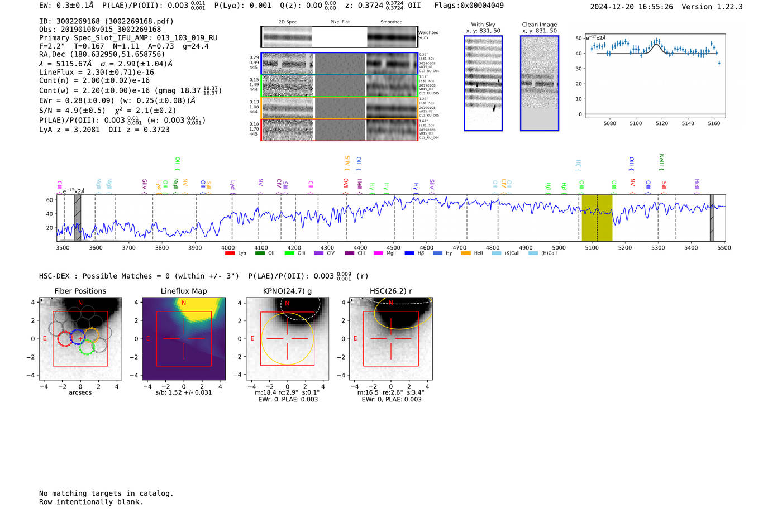Click the red fiber circle in Fiber Positions
The width and height of the screenshot is (782, 532).
tap(65, 338)
